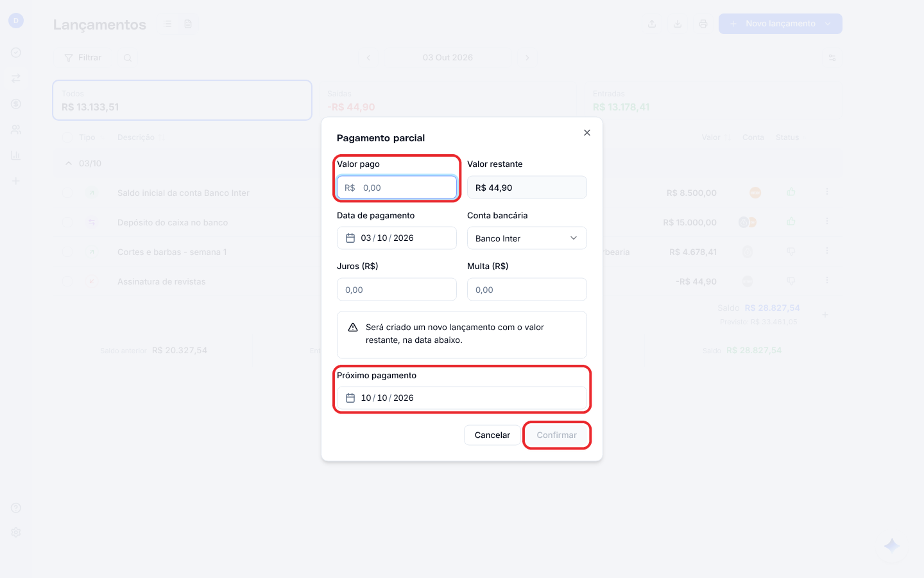924x578 pixels.
Task: Click the print icon in the header
Action: 703,24
